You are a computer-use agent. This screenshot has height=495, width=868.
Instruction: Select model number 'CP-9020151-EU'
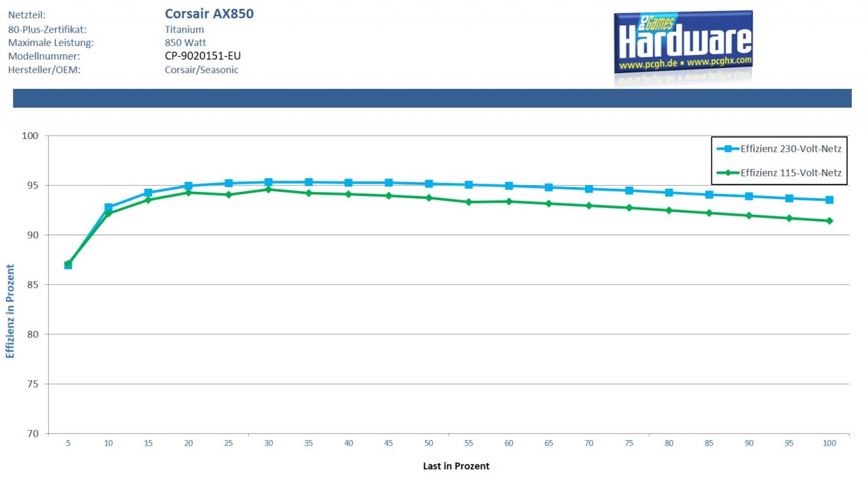pos(203,56)
